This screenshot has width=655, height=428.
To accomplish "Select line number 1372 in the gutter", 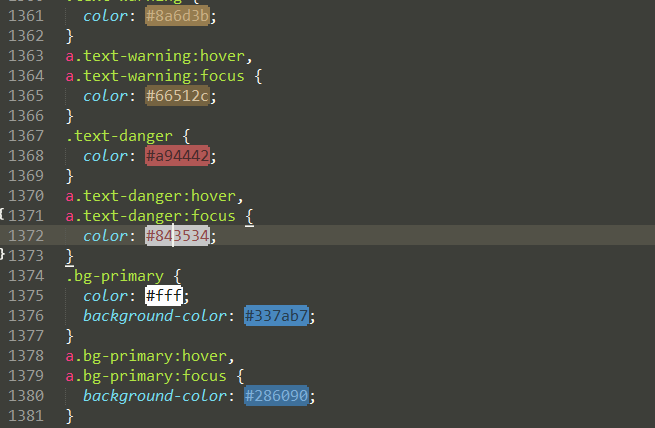I will pos(24,236).
